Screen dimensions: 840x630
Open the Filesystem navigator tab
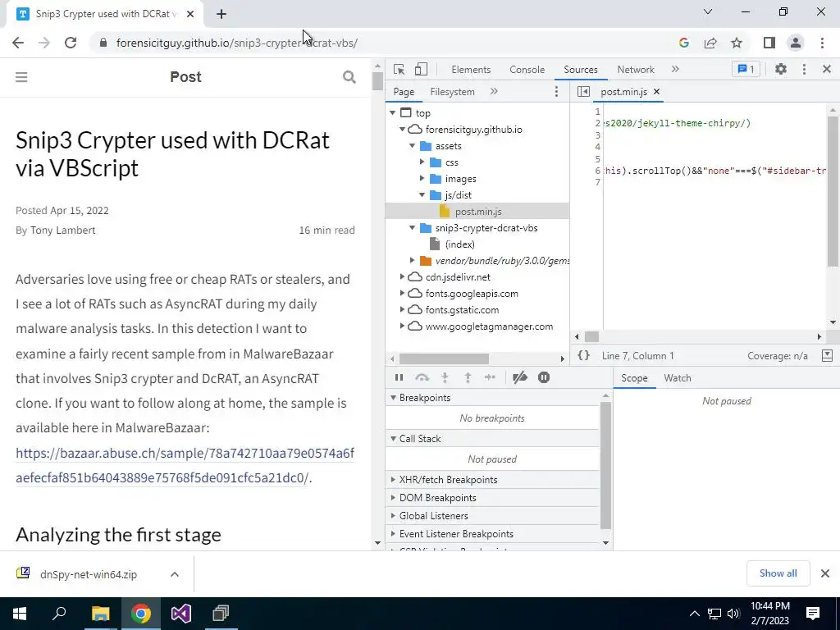(452, 92)
